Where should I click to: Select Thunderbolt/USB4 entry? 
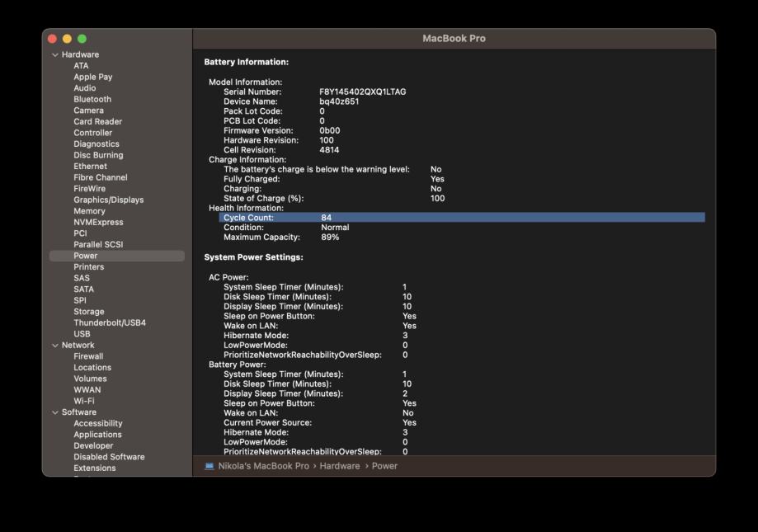pos(110,322)
